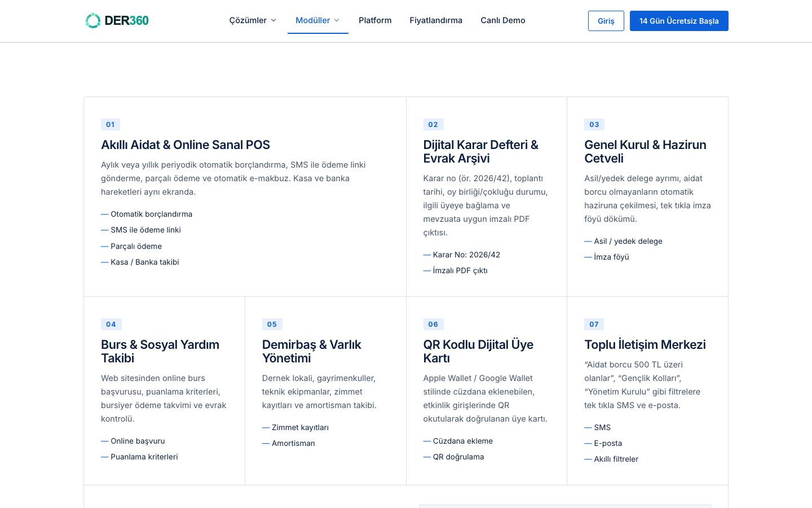Click the Toplu İletişim Merkezi heading
This screenshot has height=508, width=812.
pos(645,345)
